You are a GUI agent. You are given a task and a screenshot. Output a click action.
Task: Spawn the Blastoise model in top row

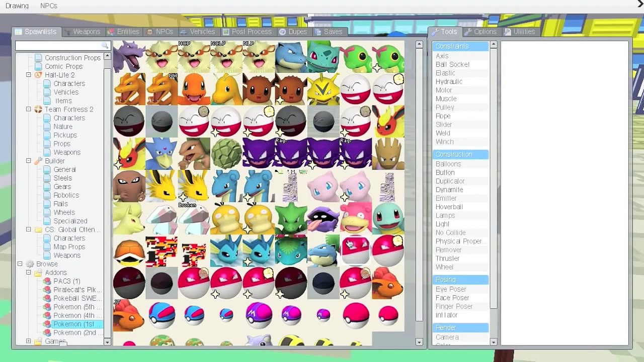coord(290,57)
